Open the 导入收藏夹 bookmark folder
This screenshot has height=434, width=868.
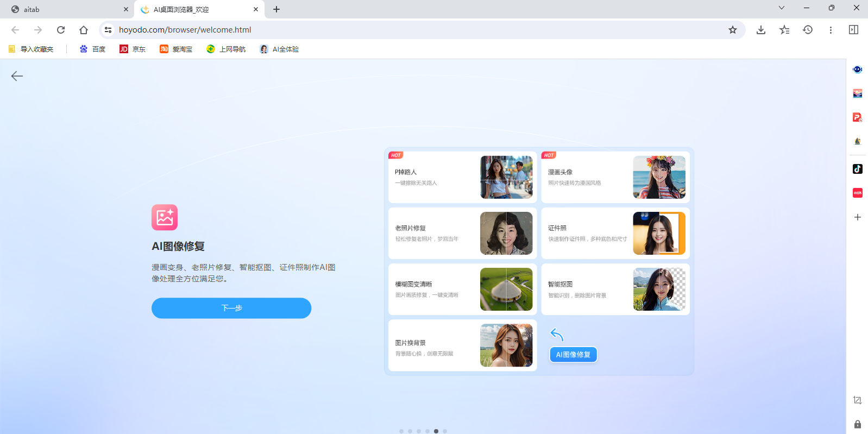pos(31,49)
